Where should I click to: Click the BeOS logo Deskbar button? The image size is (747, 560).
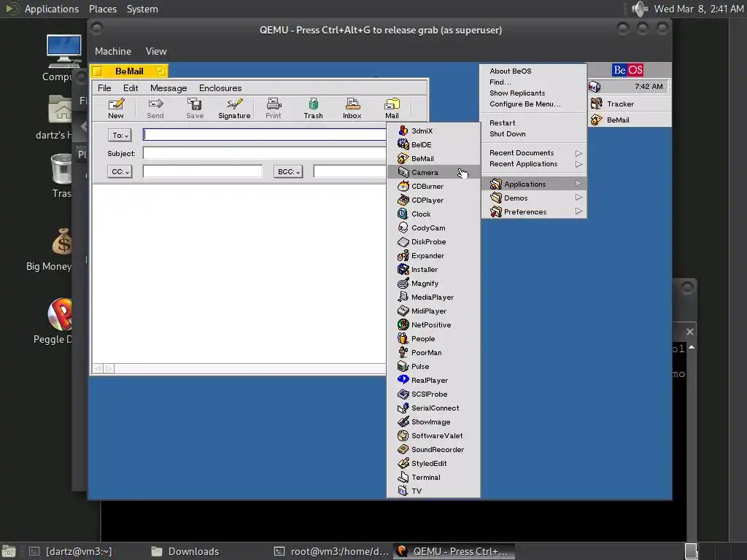(627, 70)
